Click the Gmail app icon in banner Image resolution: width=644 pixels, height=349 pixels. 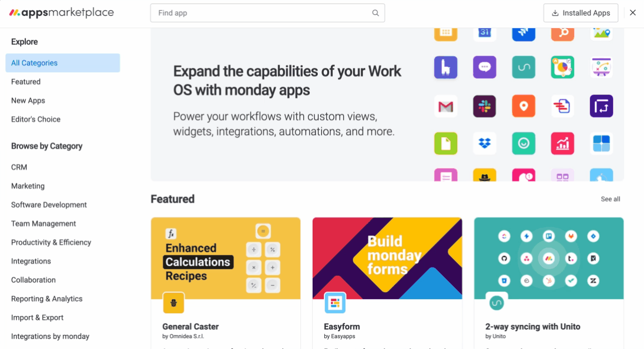445,106
